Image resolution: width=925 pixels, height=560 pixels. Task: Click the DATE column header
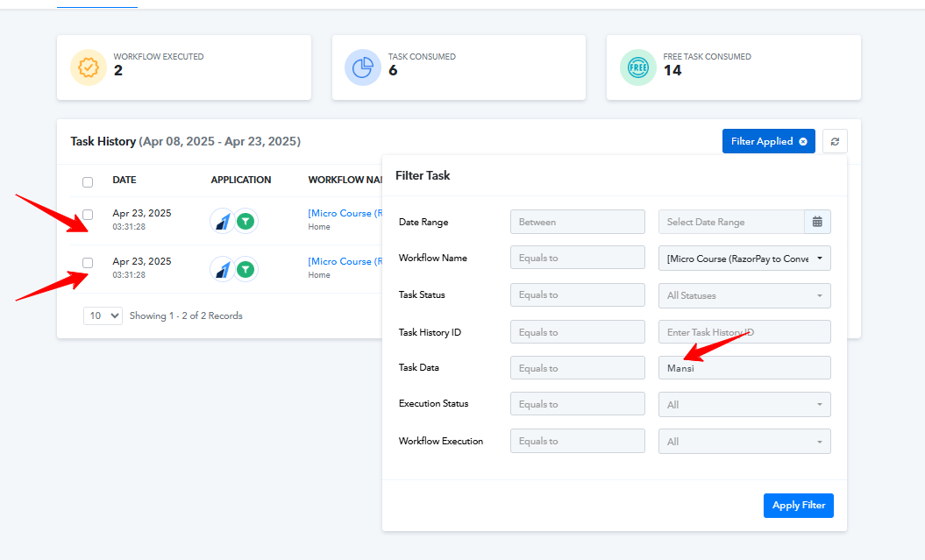coord(125,180)
